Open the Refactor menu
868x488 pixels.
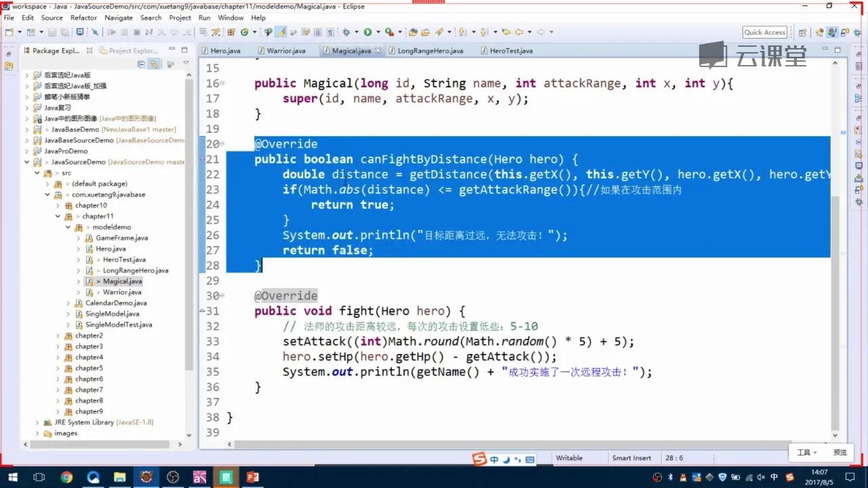pos(83,18)
